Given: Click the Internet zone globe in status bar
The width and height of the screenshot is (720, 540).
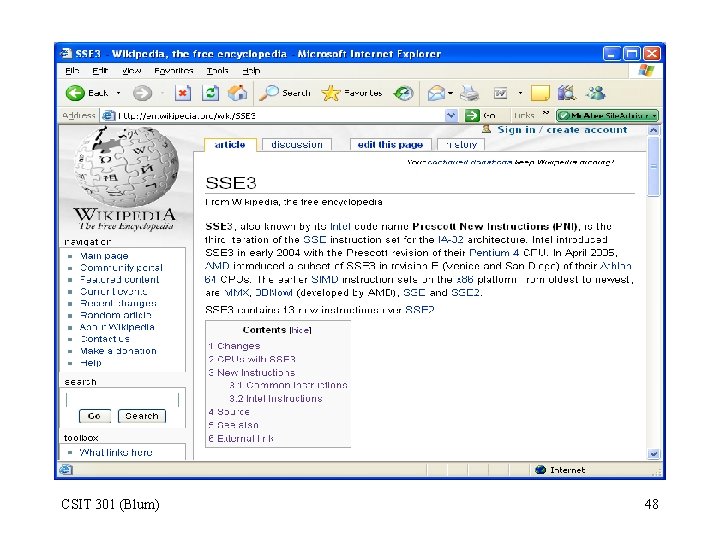Looking at the screenshot, I should point(540,470).
